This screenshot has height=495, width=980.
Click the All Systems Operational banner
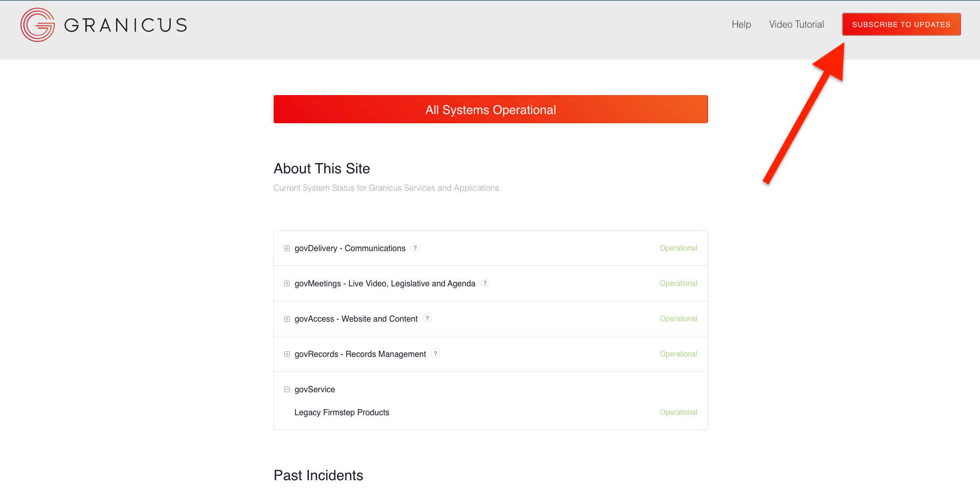491,109
